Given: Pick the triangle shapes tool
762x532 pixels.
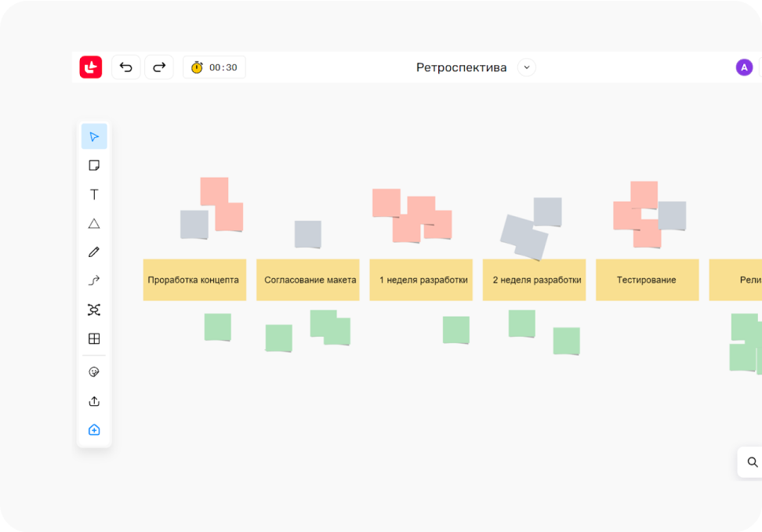Looking at the screenshot, I should [94, 223].
